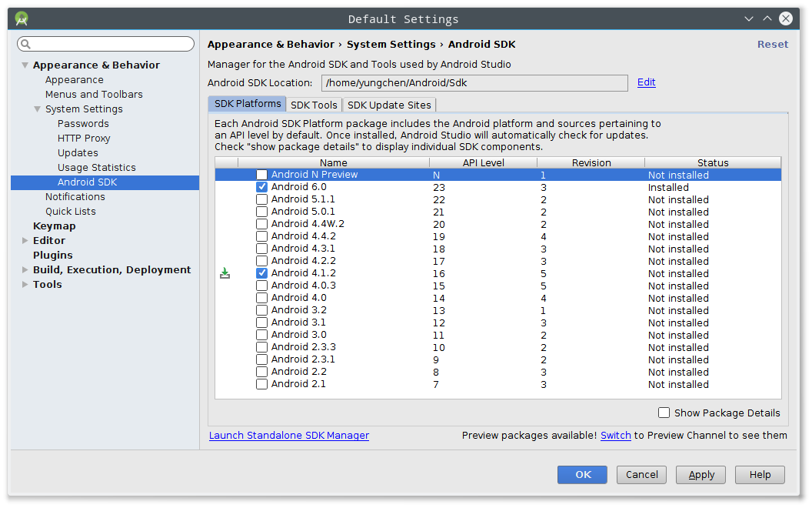Image resolution: width=812 pixels, height=508 pixels.
Task: Check the Android N Preview checkbox
Action: 261,175
